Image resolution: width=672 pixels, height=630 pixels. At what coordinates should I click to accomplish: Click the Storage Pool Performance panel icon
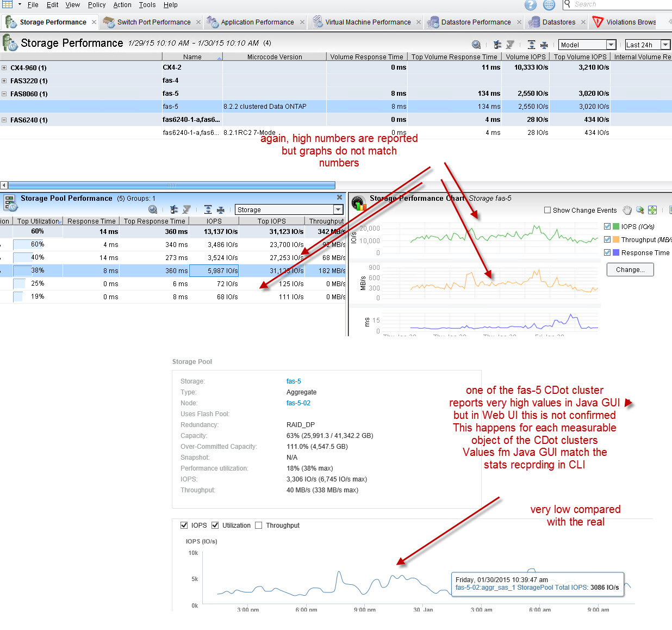(10, 202)
